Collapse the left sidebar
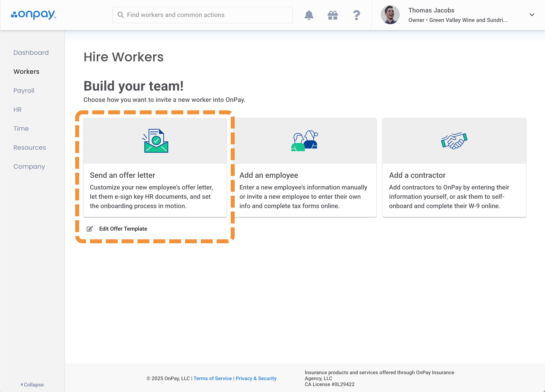 point(32,384)
